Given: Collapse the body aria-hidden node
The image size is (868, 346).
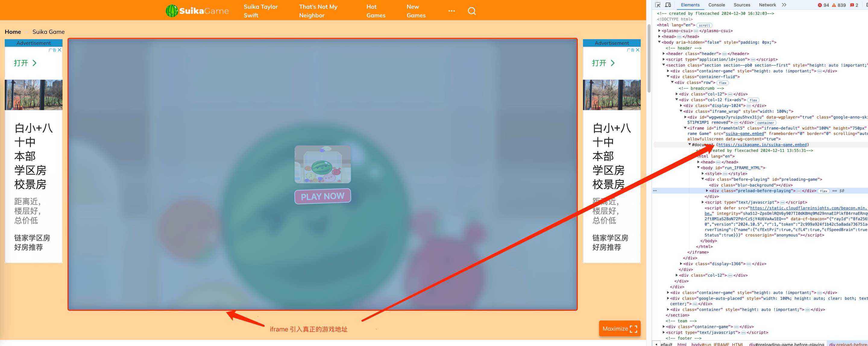Looking at the screenshot, I should click(x=660, y=42).
